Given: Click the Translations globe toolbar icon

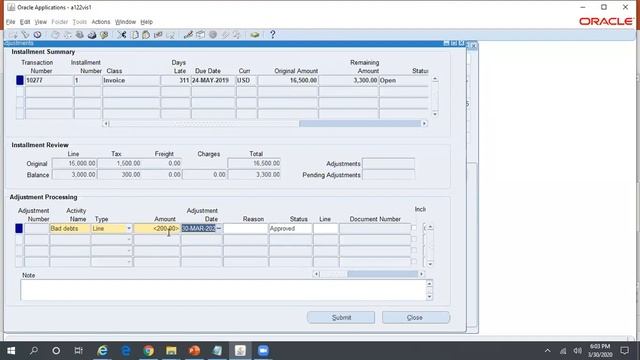Looking at the screenshot, I should 213,35.
